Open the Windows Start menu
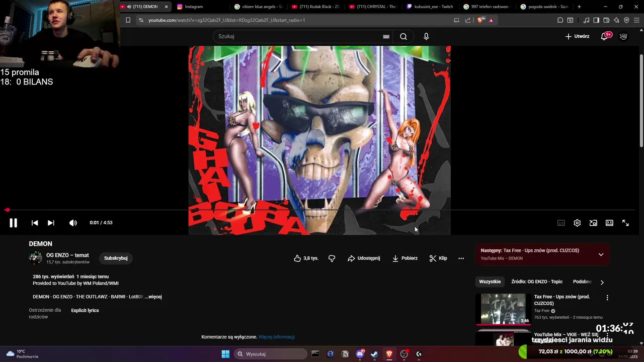The width and height of the screenshot is (644, 362). point(225,354)
